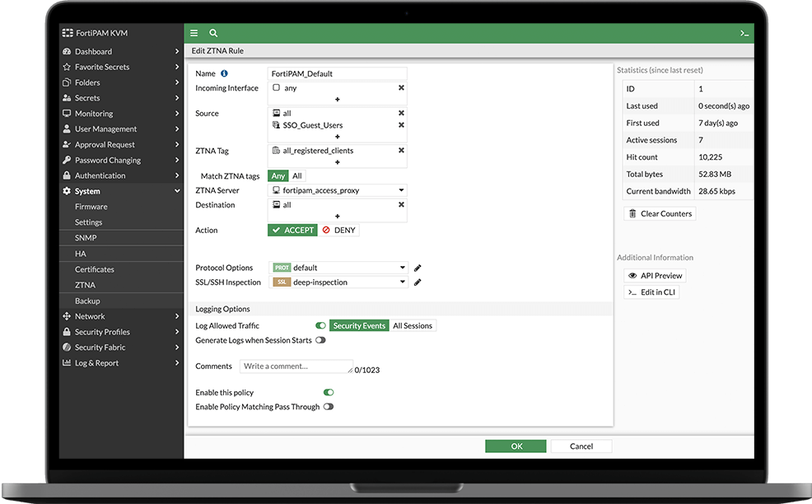
Task: Select HA in the System submenu
Action: [81, 254]
